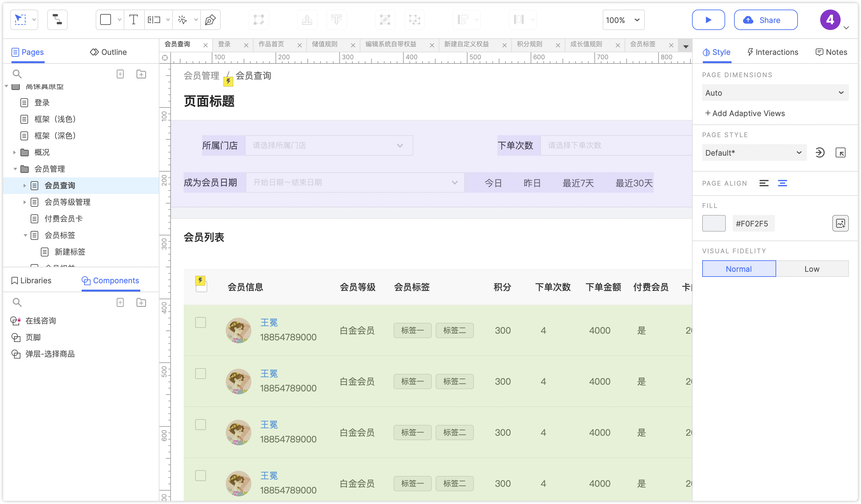Viewport: 861px width, 504px height.
Task: Click the Share button
Action: [x=765, y=20]
